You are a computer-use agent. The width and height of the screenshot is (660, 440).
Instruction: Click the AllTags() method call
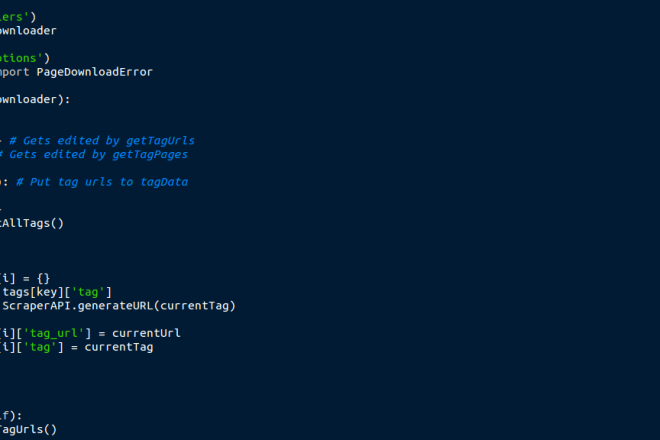click(x=36, y=223)
